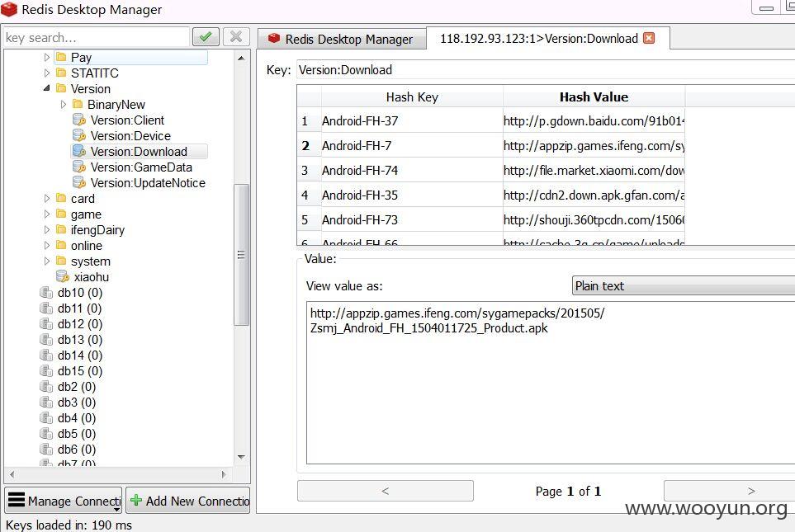The image size is (795, 532).
Task: Select the 118.192.93.123:1>Version:Download tab
Action: pyautogui.click(x=548, y=39)
